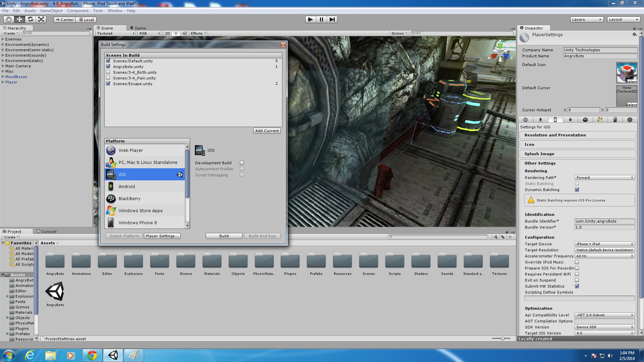Open Rendering Path dropdown

pos(604,178)
